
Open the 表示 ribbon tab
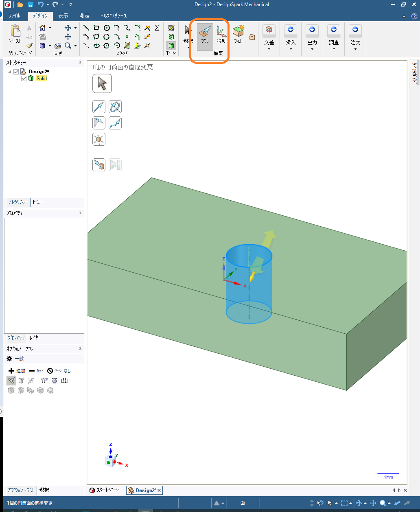pyautogui.click(x=63, y=16)
